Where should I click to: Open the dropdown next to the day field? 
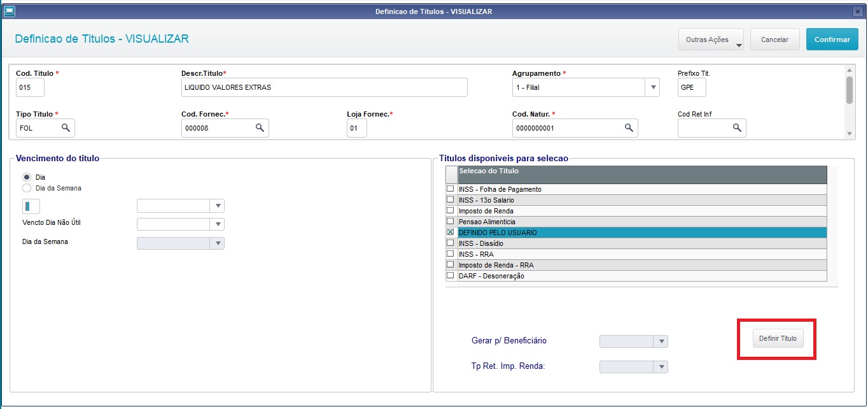218,206
